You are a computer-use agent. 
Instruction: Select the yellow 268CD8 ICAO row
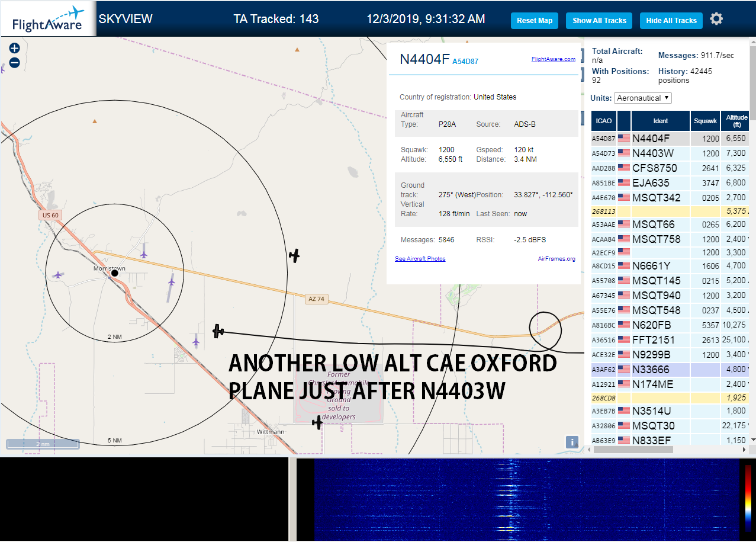670,398
